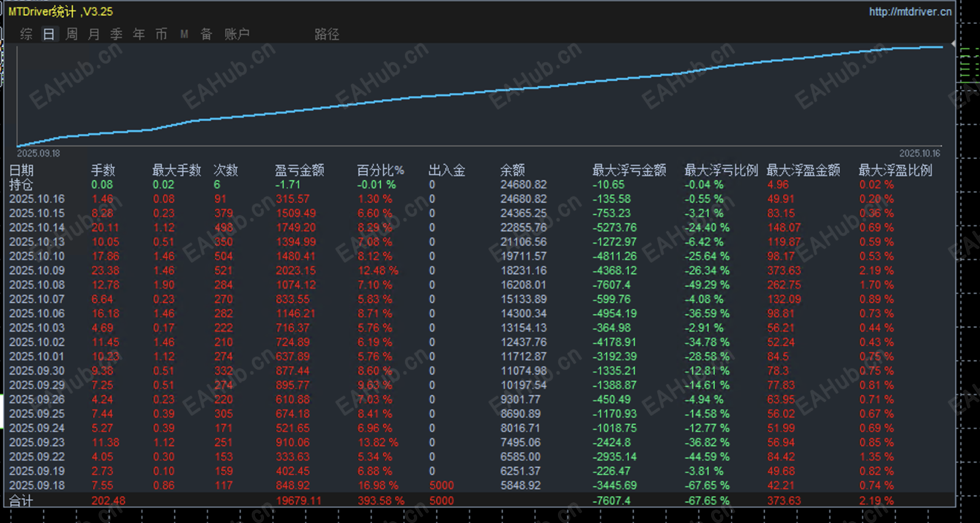Click the 5000 deposit in the 2025.09.18 row
Viewport: 980px width, 523px height.
pyautogui.click(x=442, y=486)
